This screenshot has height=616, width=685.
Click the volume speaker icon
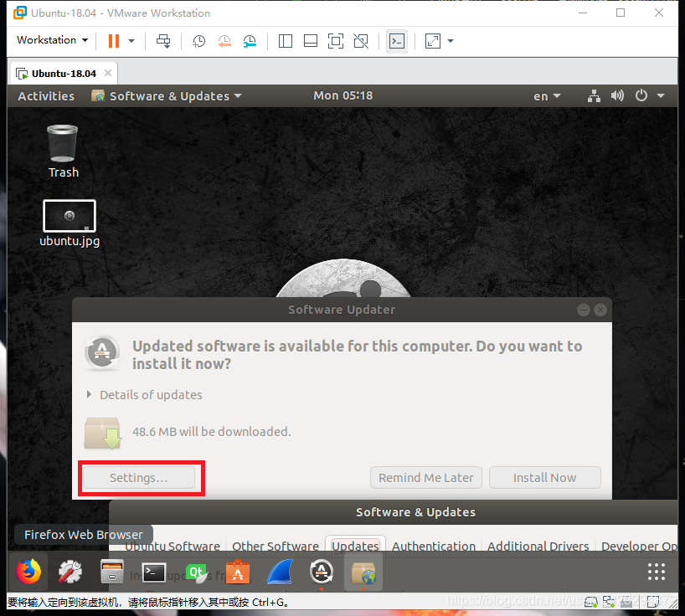(617, 95)
